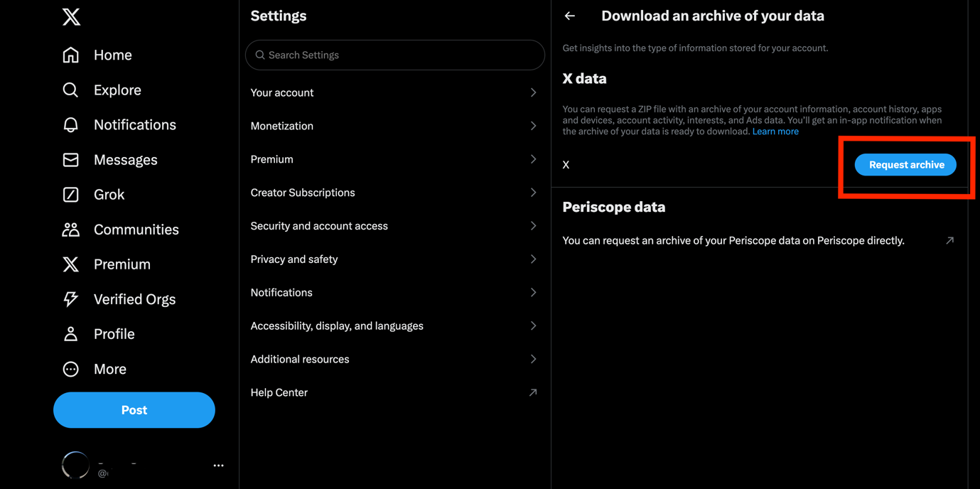Open Privacy and safety settings
The height and width of the screenshot is (489, 980).
(x=394, y=259)
